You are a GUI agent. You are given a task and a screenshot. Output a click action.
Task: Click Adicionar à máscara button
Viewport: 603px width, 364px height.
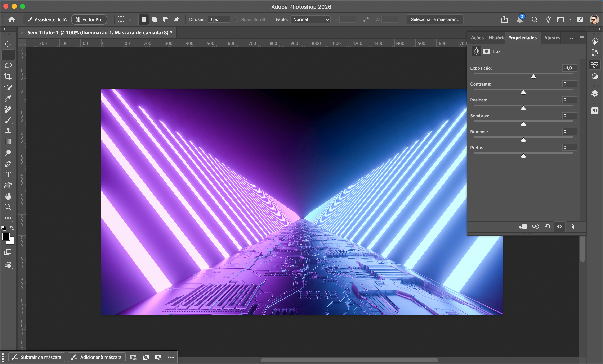(97, 357)
